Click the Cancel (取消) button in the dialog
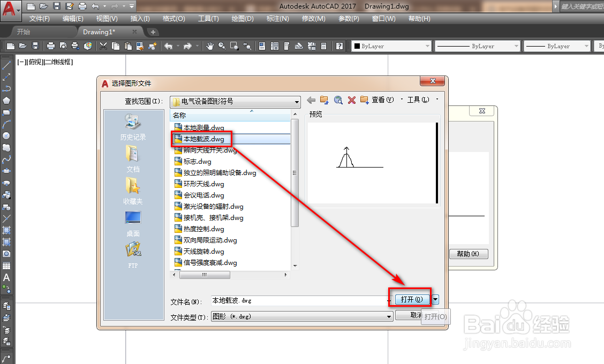The width and height of the screenshot is (604, 364). pyautogui.click(x=409, y=315)
